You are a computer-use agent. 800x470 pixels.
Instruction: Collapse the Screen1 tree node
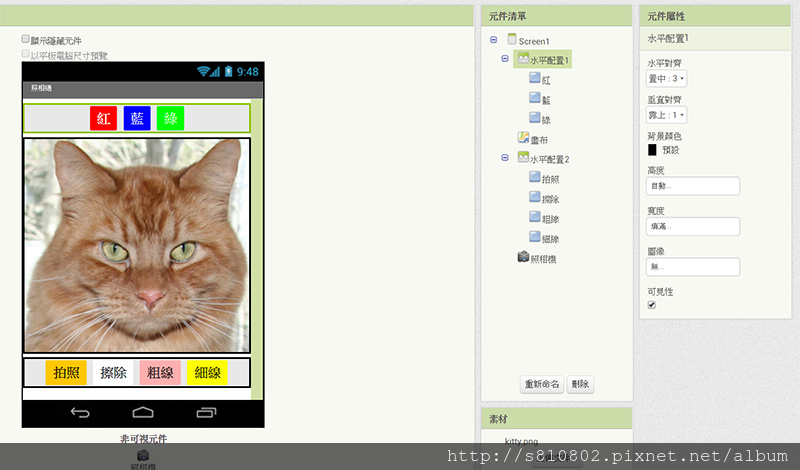point(493,39)
